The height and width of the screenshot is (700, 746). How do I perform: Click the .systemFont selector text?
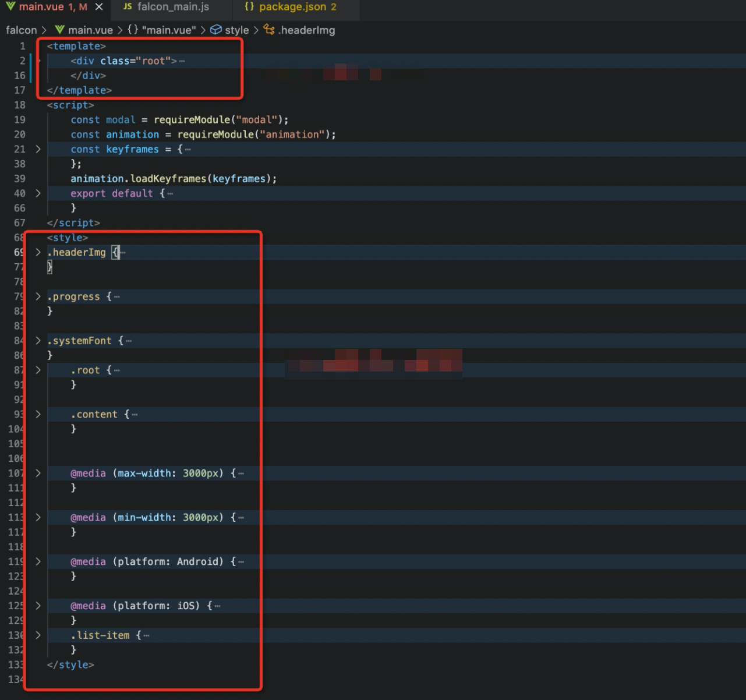79,341
